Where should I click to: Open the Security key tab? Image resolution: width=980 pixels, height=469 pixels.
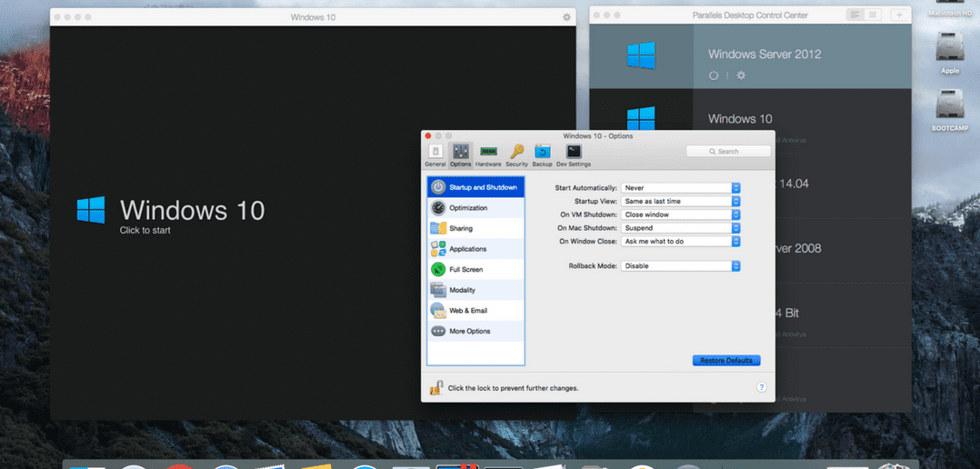point(517,155)
